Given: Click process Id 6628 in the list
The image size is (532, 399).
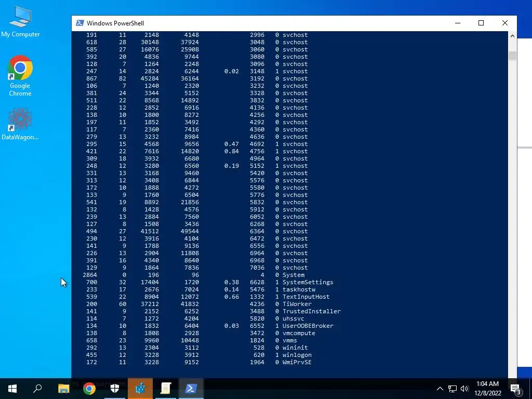Looking at the screenshot, I should (x=257, y=282).
